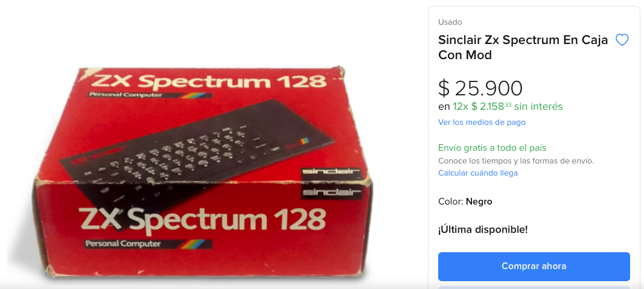Screen dimensions: 644x289
Task: Click the partially visible button below Comprar ahora
Action: (x=534, y=287)
